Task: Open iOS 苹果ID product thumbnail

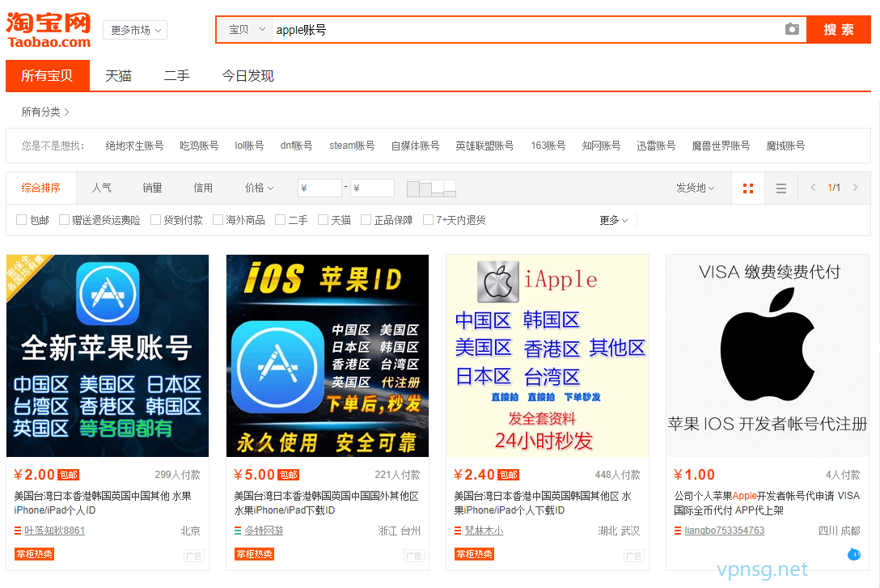Action: (328, 356)
